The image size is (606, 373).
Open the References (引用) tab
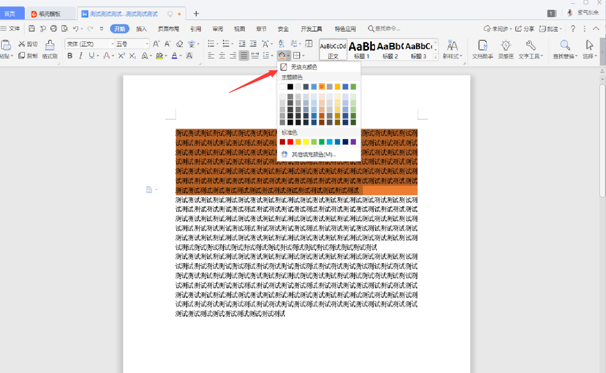point(196,29)
